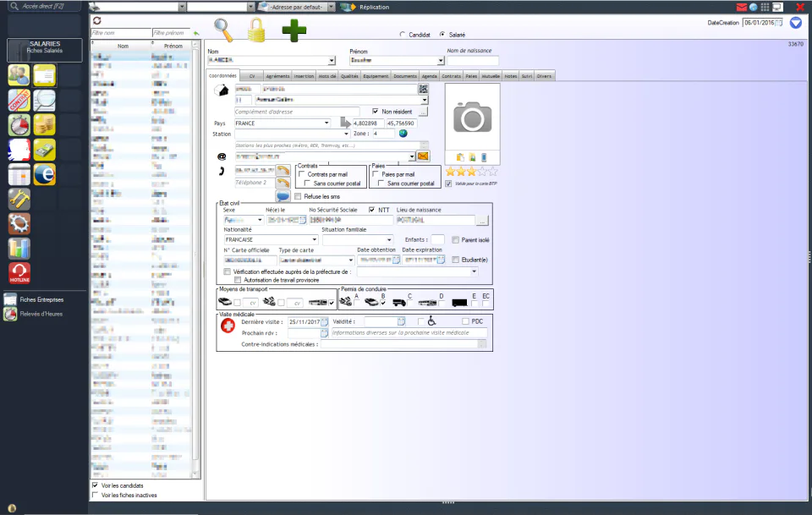812x515 pixels.
Task: Check Refuse les sms
Action: pyautogui.click(x=298, y=197)
